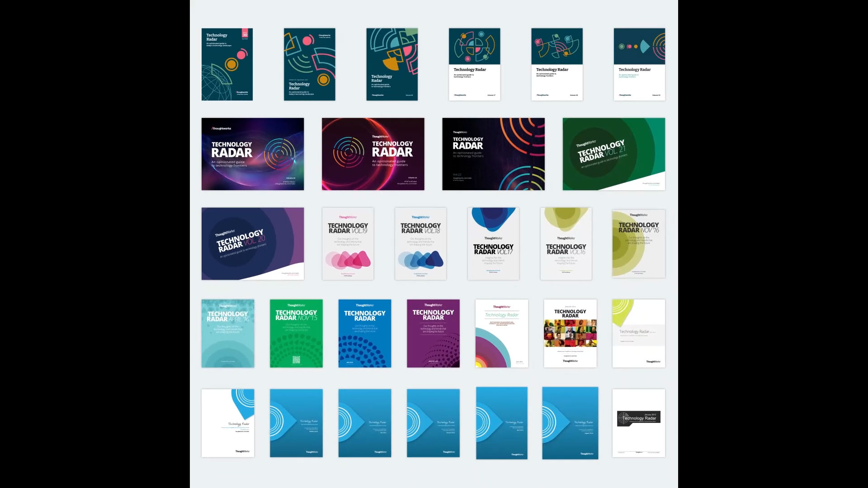868x488 pixels.
Task: Select the Technology Radar Vol. 17 cover
Action: coord(493,243)
